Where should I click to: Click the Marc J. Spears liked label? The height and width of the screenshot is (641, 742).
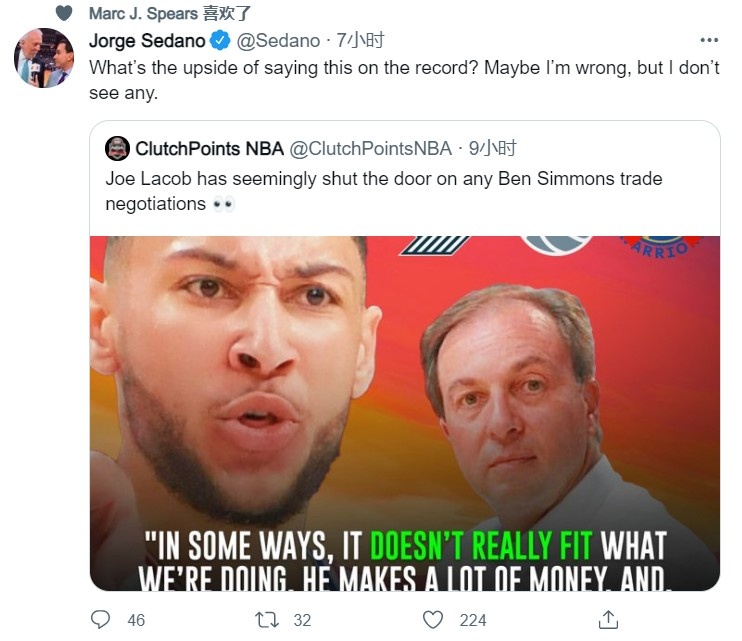pos(170,14)
